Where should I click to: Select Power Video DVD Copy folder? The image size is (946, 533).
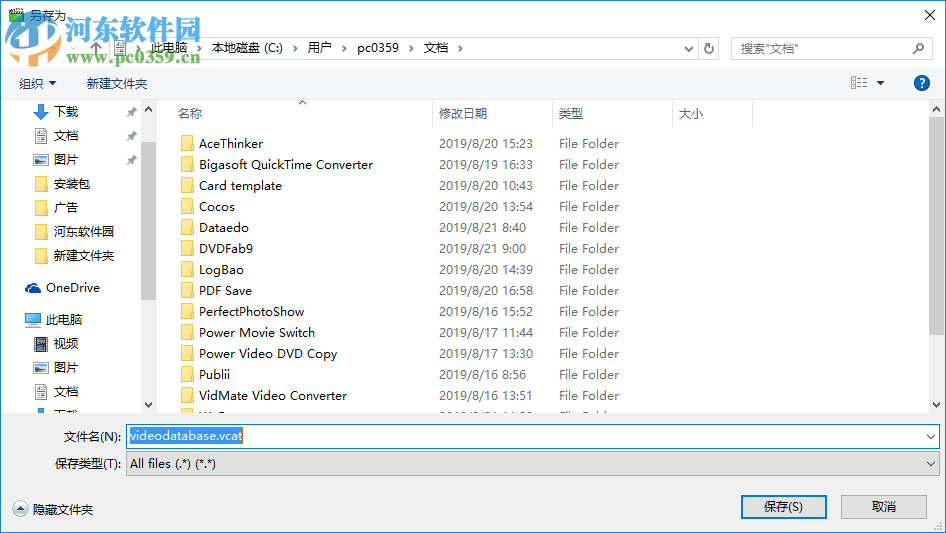pyautogui.click(x=268, y=354)
